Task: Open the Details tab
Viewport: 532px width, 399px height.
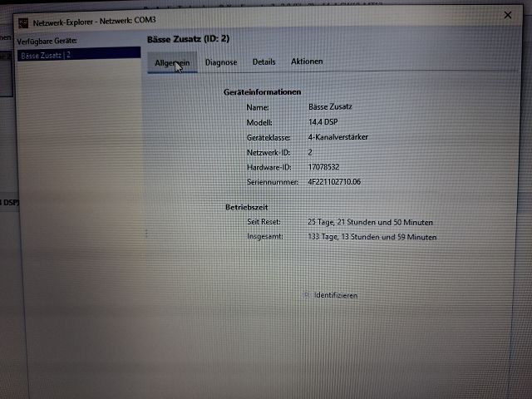Action: pos(264,62)
